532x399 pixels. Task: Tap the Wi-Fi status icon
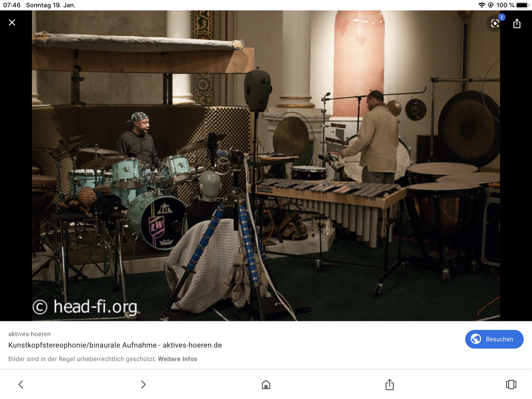[x=482, y=5]
